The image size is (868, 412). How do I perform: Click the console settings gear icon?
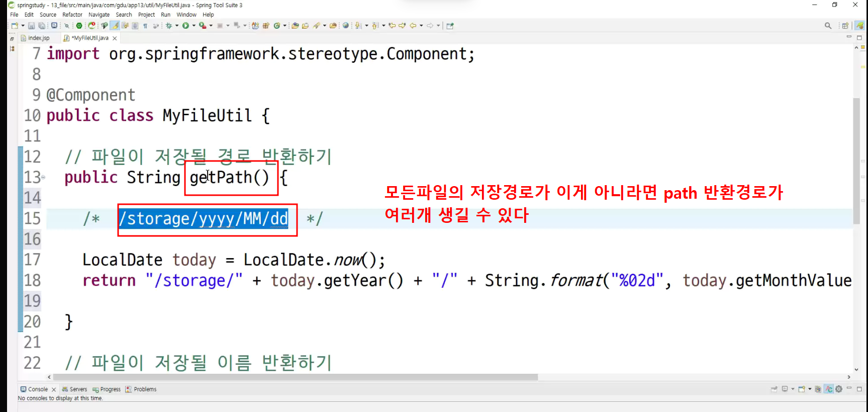click(838, 389)
